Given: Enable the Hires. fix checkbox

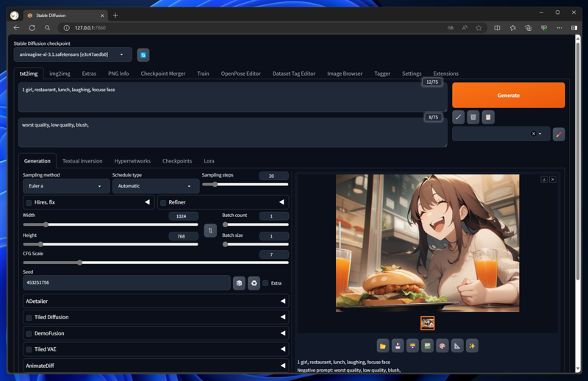Looking at the screenshot, I should [x=29, y=203].
